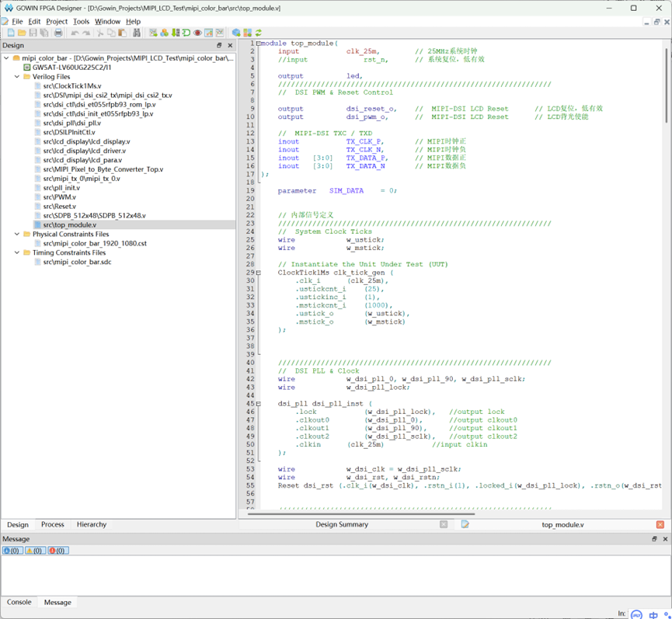Select device GW5AT-LV60UG225C2/I1 in tree
Viewport: 672px width, 619px height.
click(72, 68)
